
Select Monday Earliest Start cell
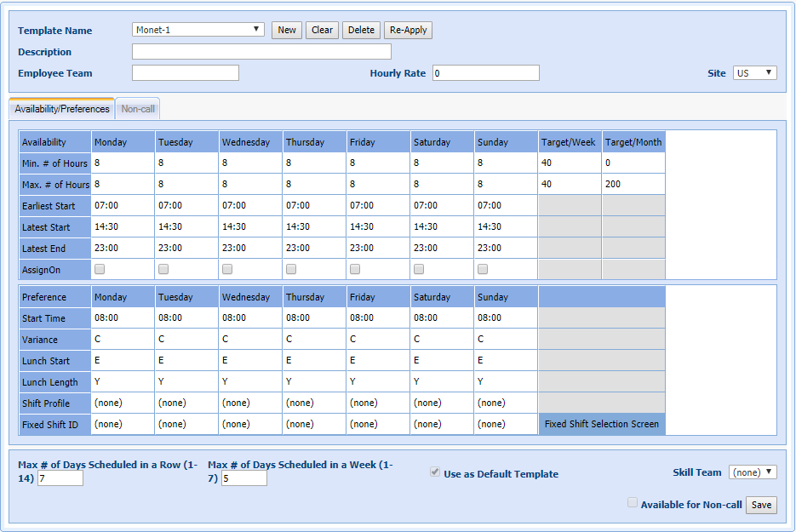(123, 205)
